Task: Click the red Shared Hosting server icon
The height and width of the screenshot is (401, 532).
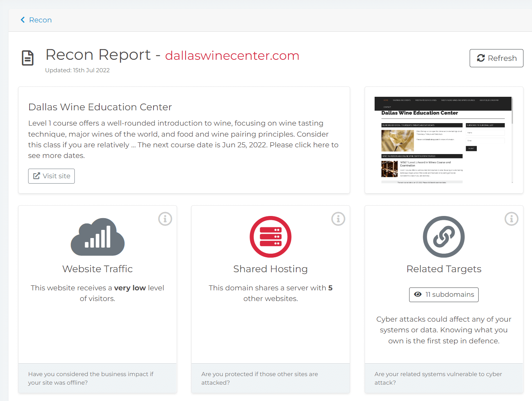Action: point(271,237)
